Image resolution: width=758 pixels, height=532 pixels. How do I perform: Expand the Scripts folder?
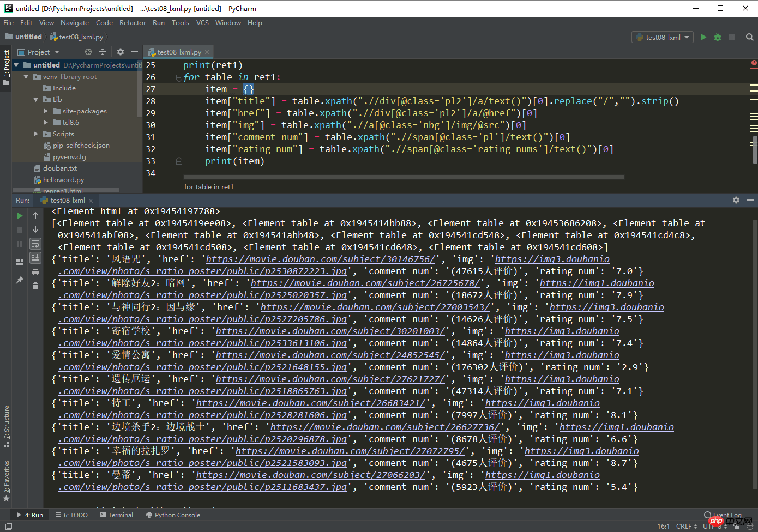pyautogui.click(x=36, y=134)
